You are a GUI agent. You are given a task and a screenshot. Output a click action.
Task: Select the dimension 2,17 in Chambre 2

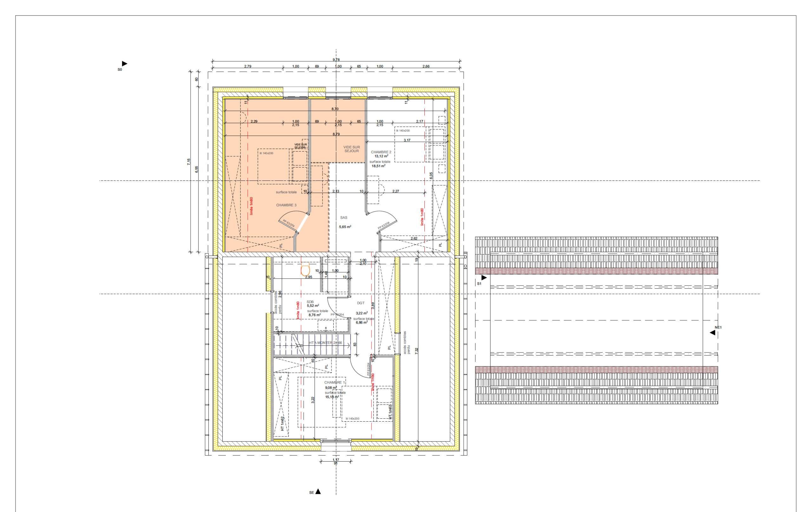420,121
